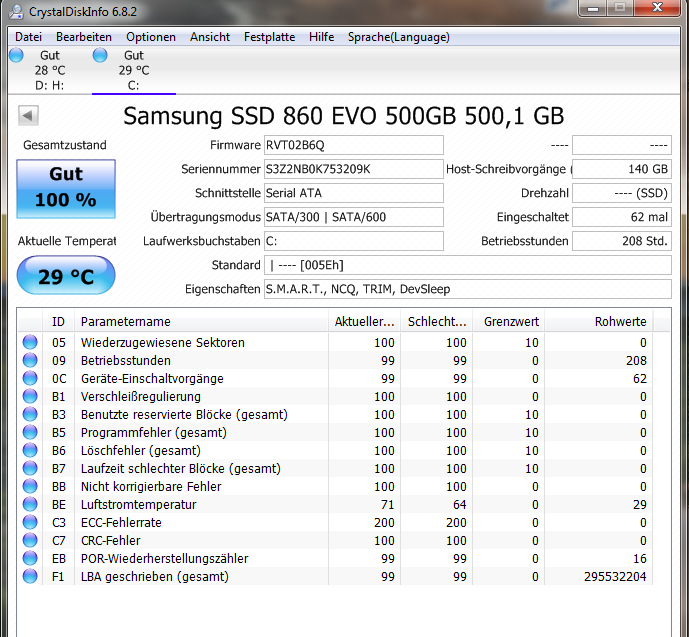Click the Aktueller... column header
Screen dimensions: 689x637
click(x=364, y=322)
